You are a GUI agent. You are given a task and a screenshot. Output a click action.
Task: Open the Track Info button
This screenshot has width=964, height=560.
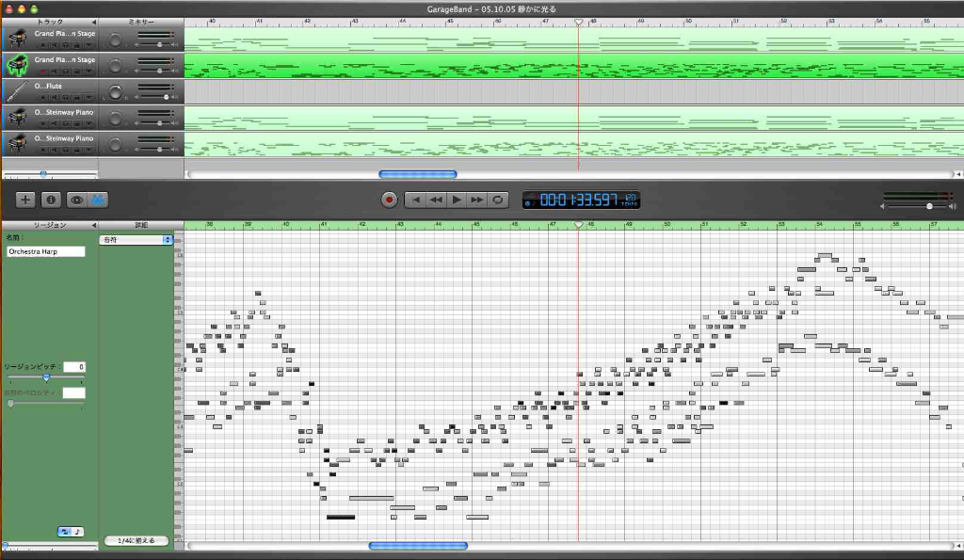click(51, 200)
